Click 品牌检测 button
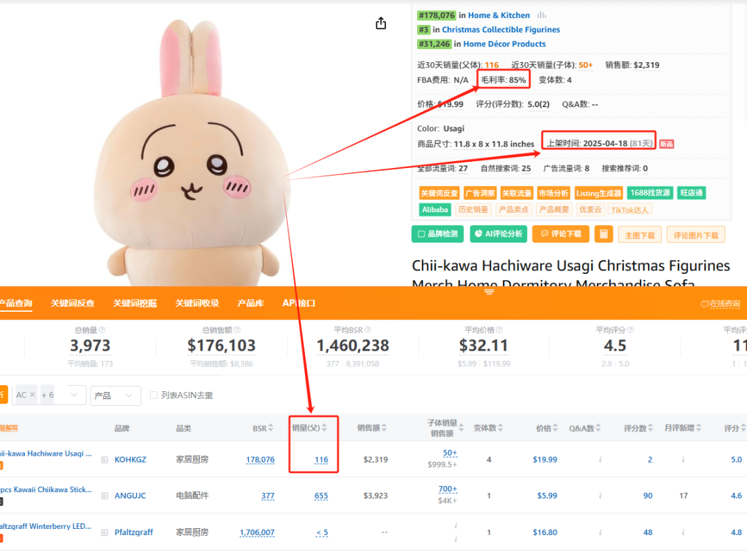This screenshot has height=560, width=747. (x=437, y=234)
